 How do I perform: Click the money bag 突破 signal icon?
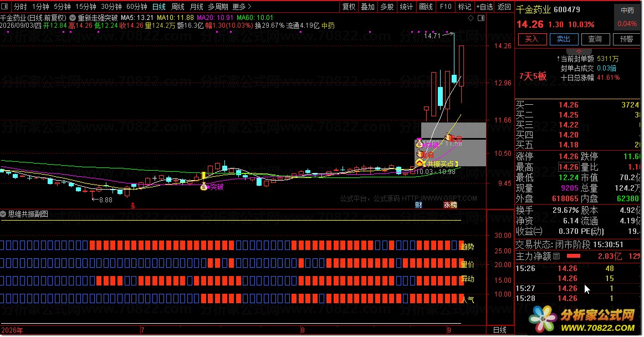point(204,187)
